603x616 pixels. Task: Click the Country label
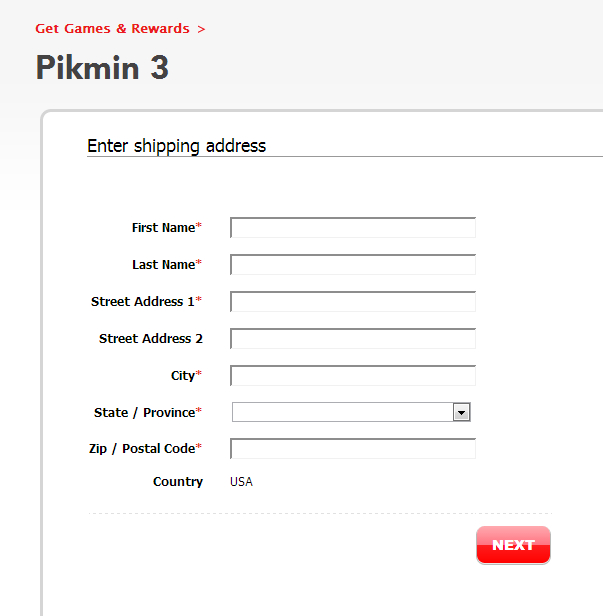(x=178, y=482)
